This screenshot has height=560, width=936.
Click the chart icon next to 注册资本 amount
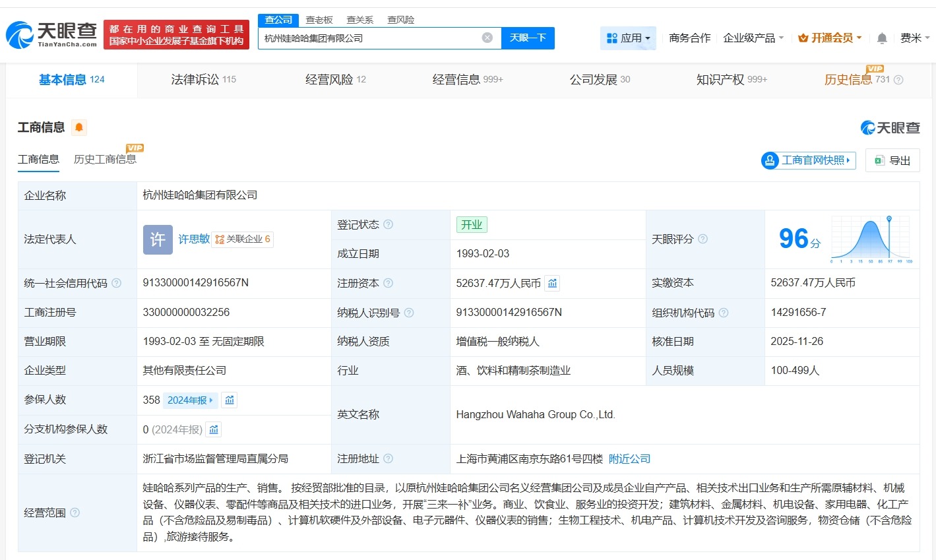click(552, 283)
